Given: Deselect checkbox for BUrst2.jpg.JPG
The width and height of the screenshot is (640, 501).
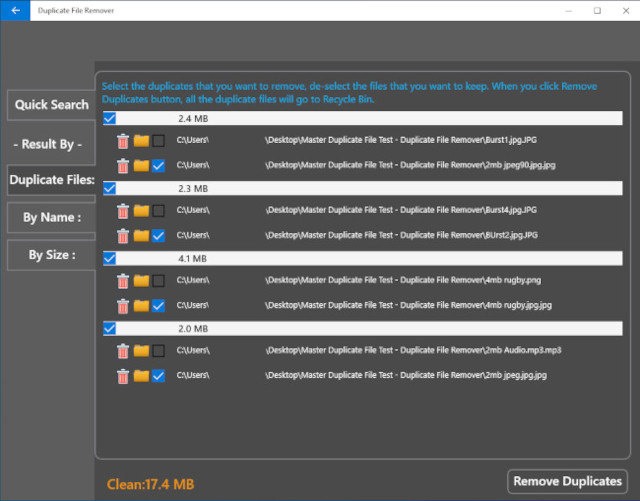Looking at the screenshot, I should 158,236.
